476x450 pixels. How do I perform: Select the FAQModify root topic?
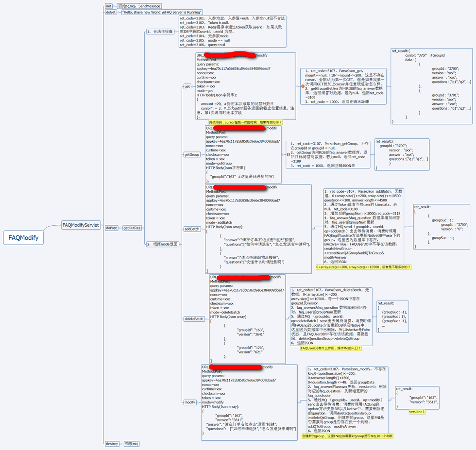click(24, 238)
